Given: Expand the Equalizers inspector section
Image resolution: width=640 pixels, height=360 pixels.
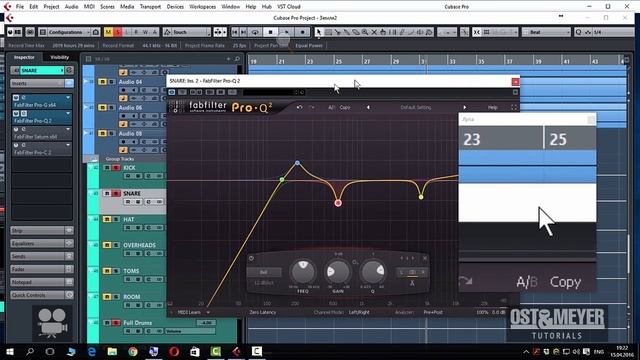Looking at the screenshot, I should (42, 243).
